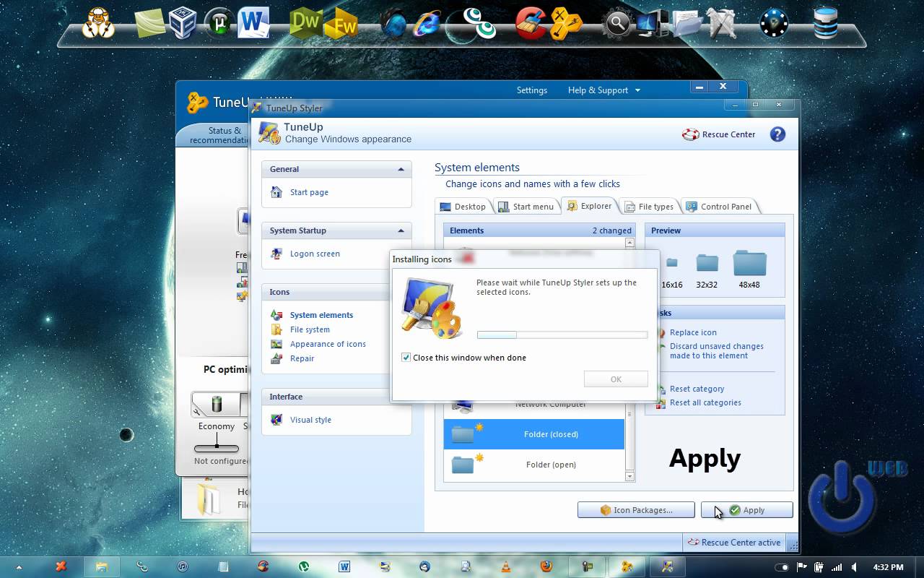Image resolution: width=924 pixels, height=578 pixels.
Task: Click the Apply button
Action: (x=747, y=510)
